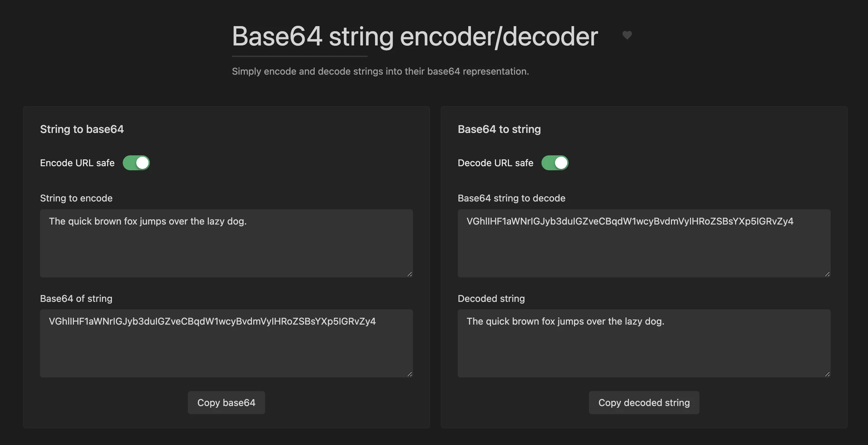This screenshot has width=868, height=445.
Task: Click the String to encode label
Action: pyautogui.click(x=76, y=198)
